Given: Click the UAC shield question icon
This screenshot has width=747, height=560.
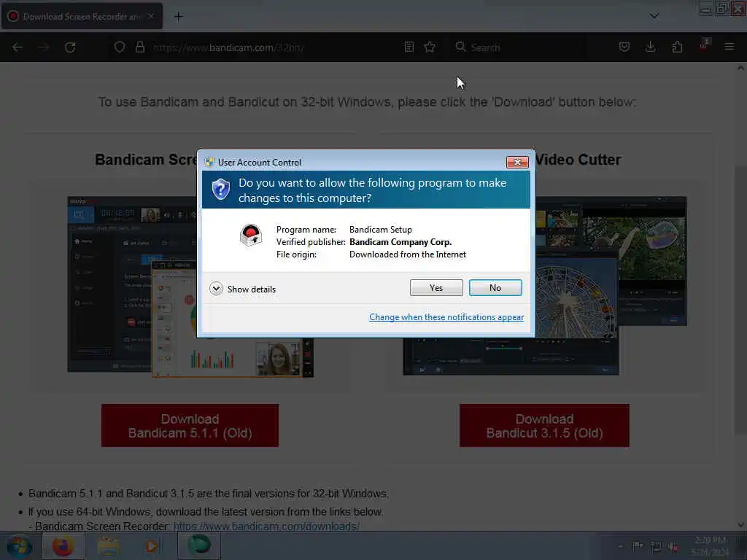Looking at the screenshot, I should click(x=220, y=190).
